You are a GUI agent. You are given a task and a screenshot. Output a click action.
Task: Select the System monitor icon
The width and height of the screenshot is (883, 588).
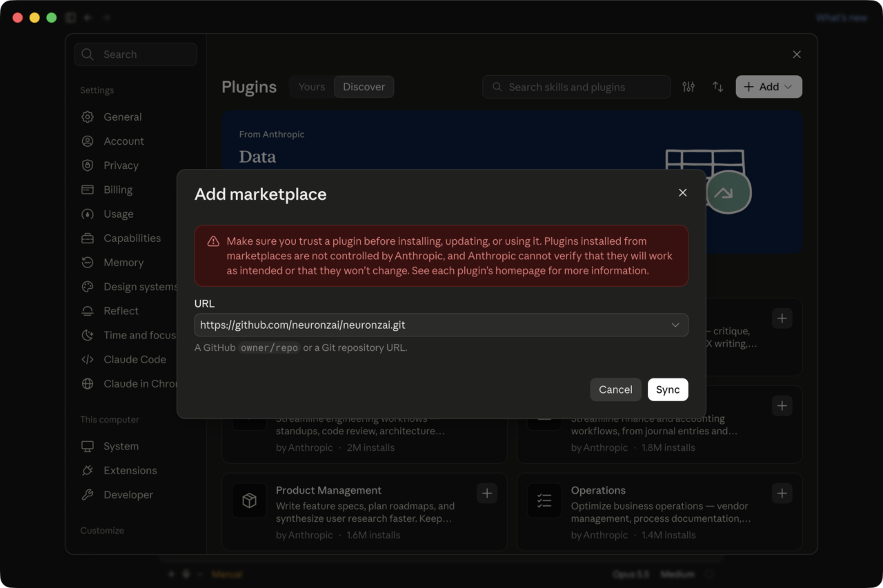88,447
